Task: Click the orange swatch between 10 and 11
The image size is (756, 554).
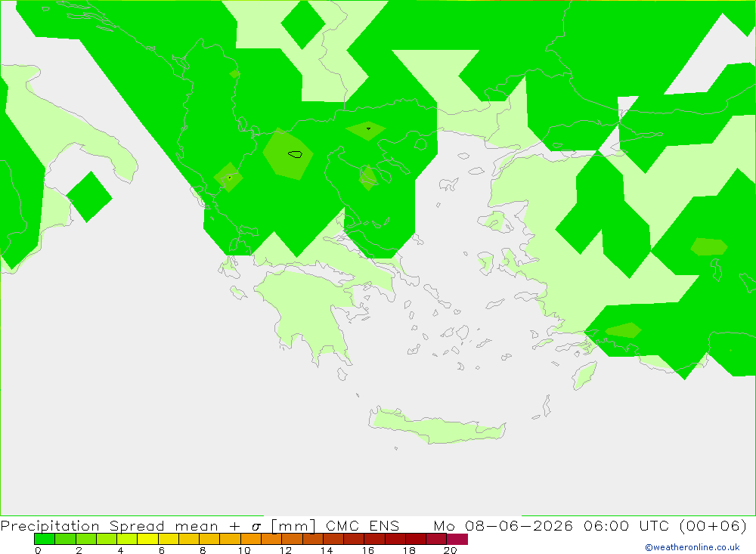Action: 251,539
